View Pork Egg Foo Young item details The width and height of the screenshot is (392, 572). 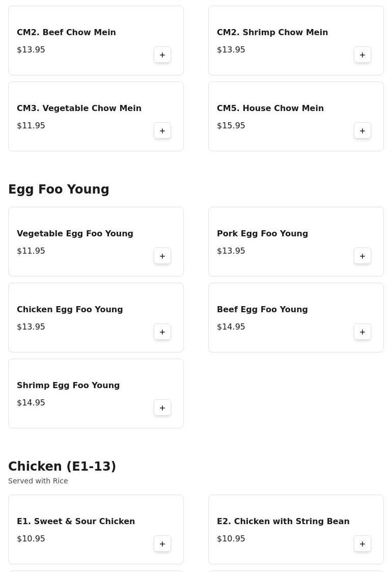click(262, 234)
